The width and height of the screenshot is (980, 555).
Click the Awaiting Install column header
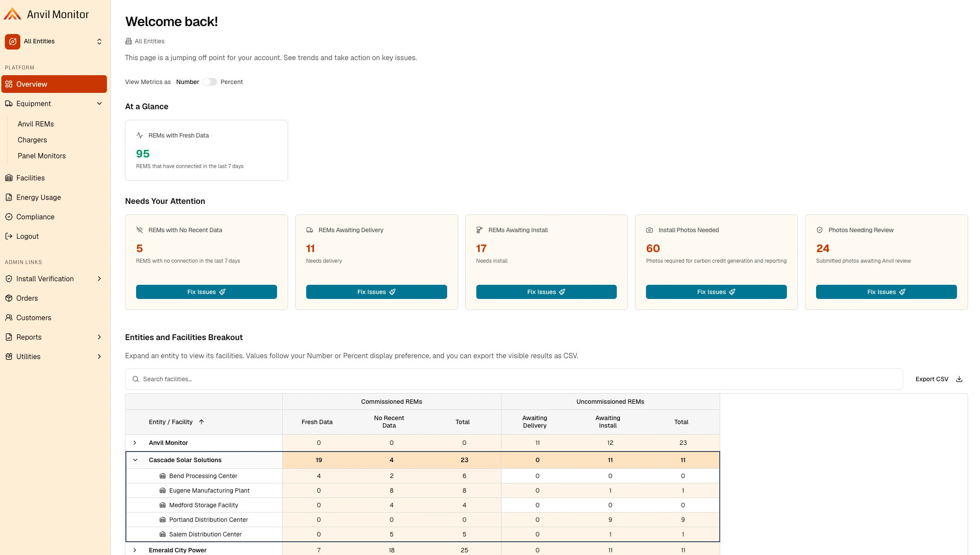[x=608, y=421]
